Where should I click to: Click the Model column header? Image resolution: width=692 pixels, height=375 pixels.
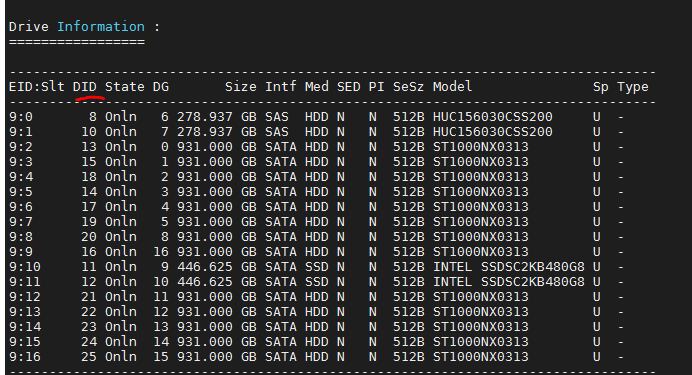[x=452, y=86]
